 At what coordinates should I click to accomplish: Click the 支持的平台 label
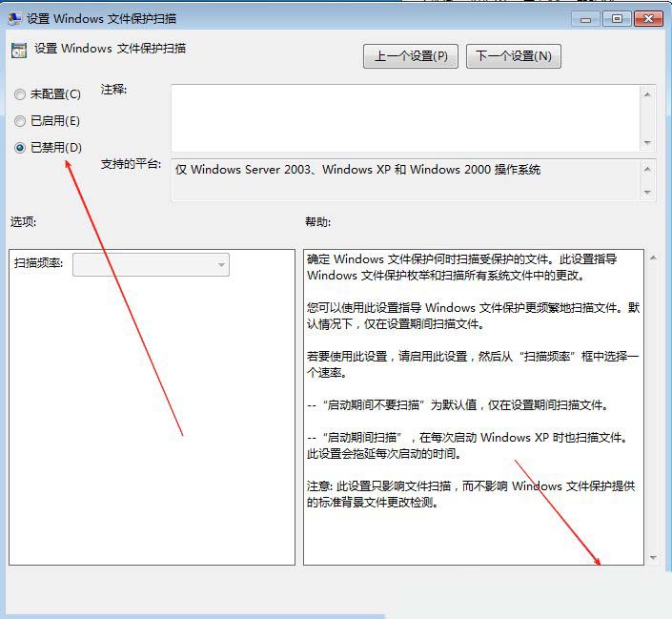[x=131, y=164]
